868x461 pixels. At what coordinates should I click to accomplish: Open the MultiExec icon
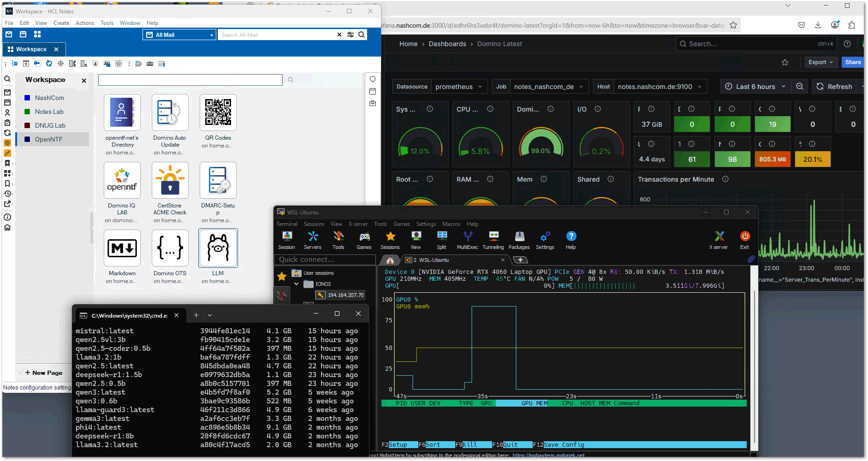468,240
